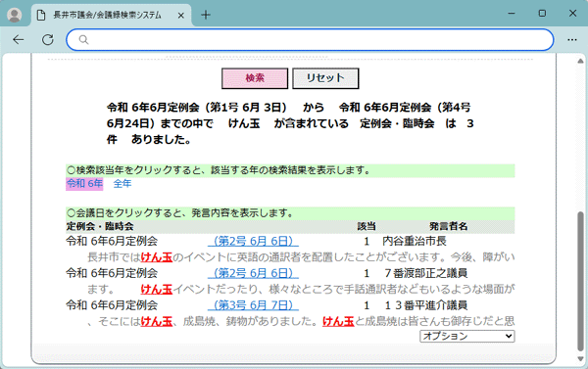Image resolution: width=588 pixels, height=369 pixels.
Task: Click speaker name 13番平進介議員
Action: tap(425, 305)
